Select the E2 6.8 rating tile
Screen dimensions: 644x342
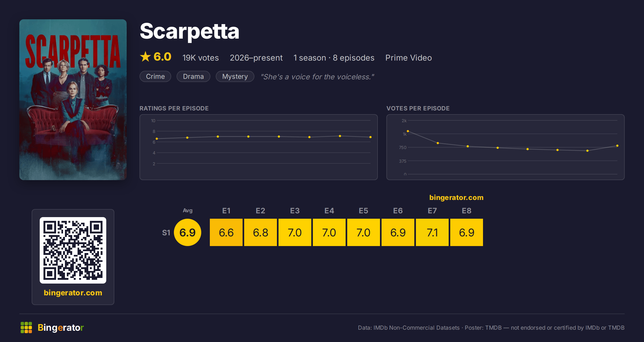point(261,232)
